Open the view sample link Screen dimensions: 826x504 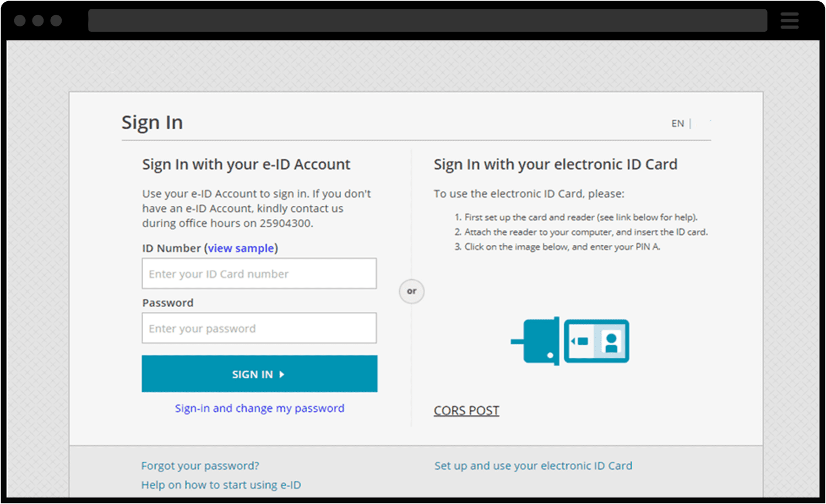point(241,248)
